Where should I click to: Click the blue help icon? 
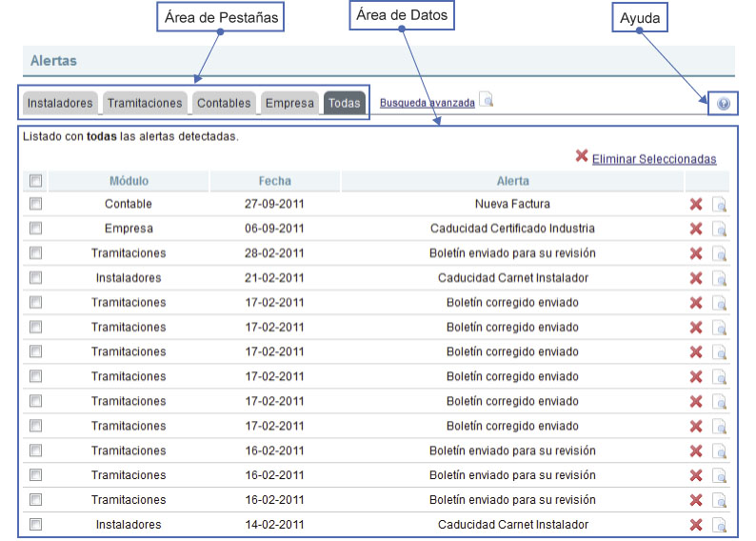point(723,104)
